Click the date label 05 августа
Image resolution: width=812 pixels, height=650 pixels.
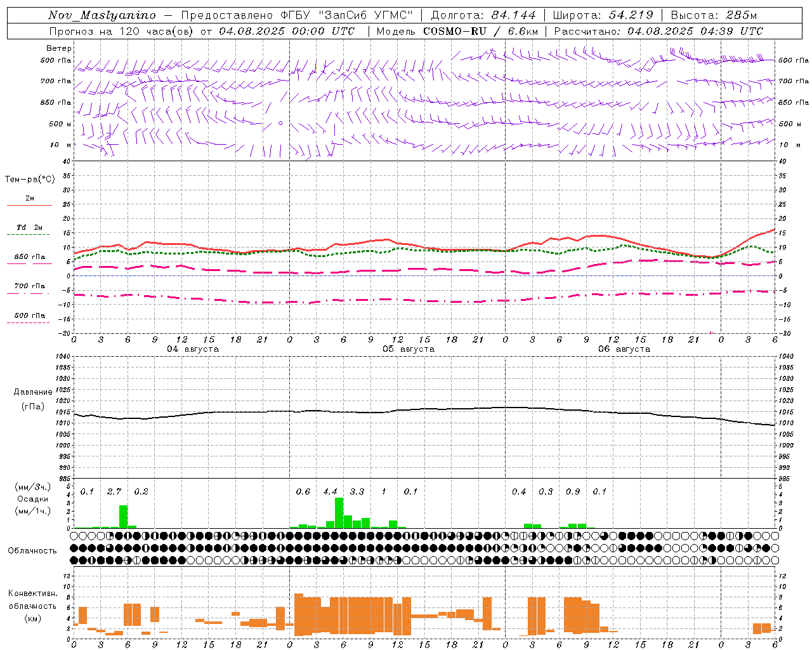409,349
